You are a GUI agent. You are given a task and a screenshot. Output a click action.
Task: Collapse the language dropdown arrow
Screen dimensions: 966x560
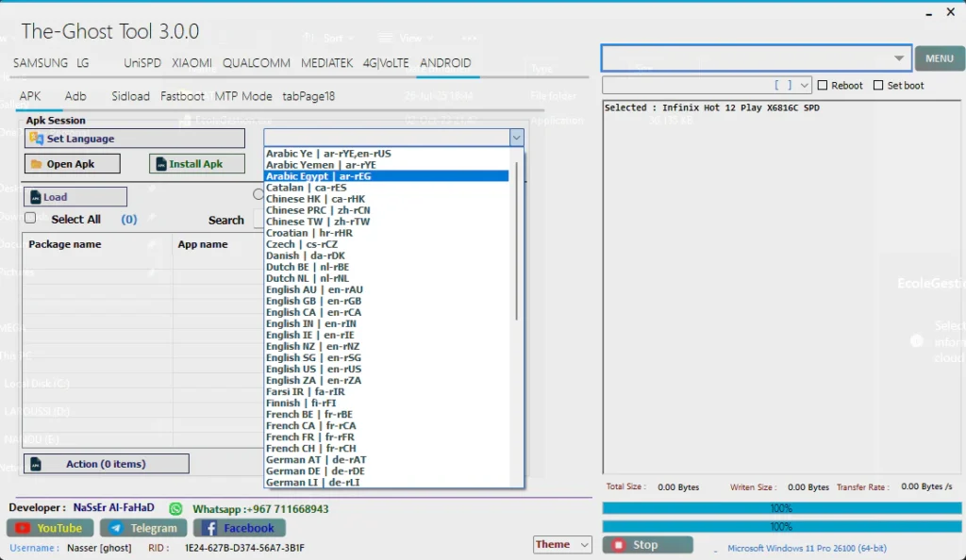point(516,138)
